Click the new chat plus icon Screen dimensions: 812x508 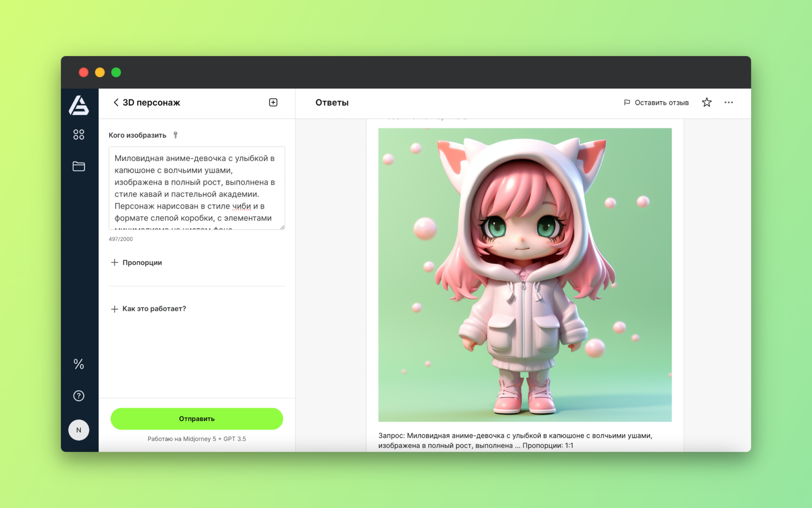point(273,103)
